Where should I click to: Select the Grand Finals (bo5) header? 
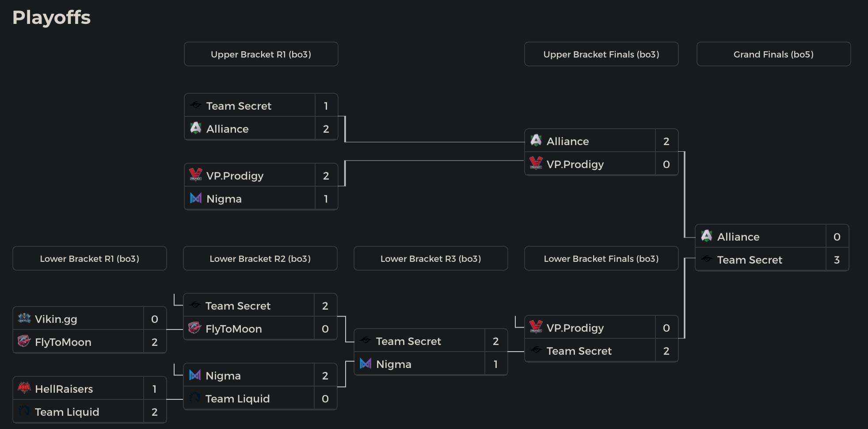point(773,54)
